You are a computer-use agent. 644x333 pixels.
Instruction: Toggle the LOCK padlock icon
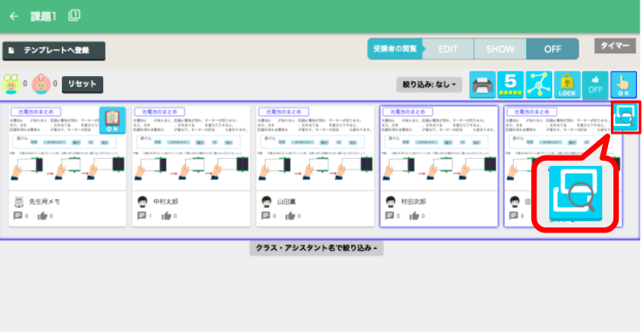(x=567, y=85)
